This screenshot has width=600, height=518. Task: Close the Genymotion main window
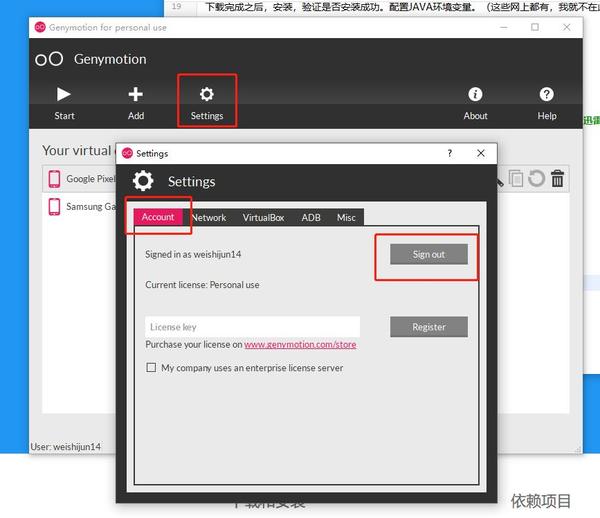[x=567, y=28]
